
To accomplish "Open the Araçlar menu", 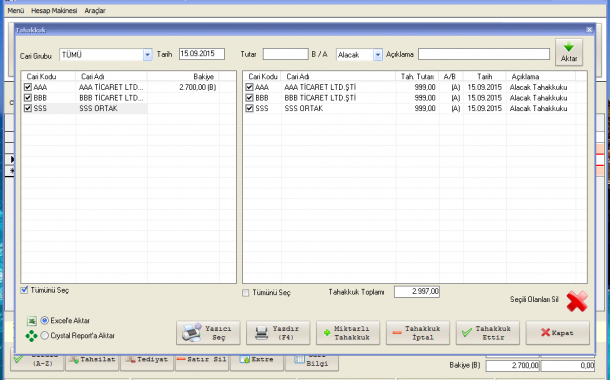I will [95, 11].
